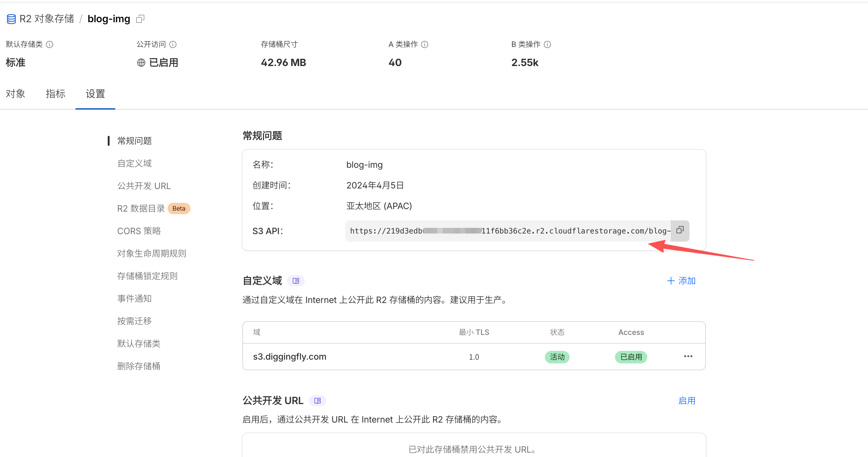The height and width of the screenshot is (457, 868).
Task: Click info icon next to B 类操作
Action: point(547,44)
